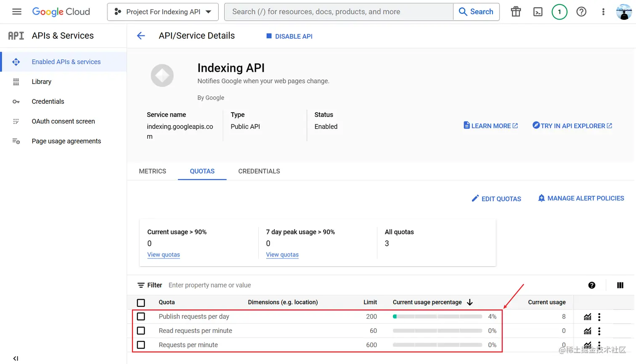The width and height of the screenshot is (636, 364).
Task: Activate Cloud Shell terminal icon
Action: pyautogui.click(x=538, y=12)
